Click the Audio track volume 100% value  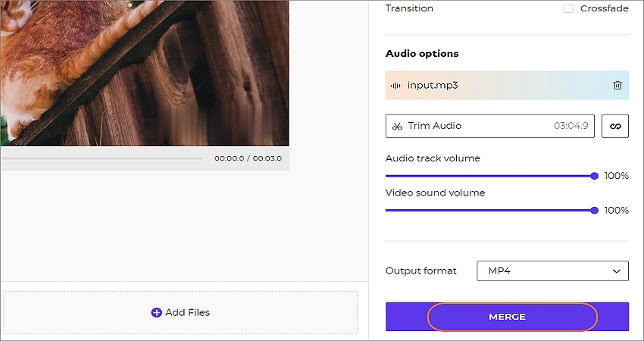pyautogui.click(x=617, y=176)
